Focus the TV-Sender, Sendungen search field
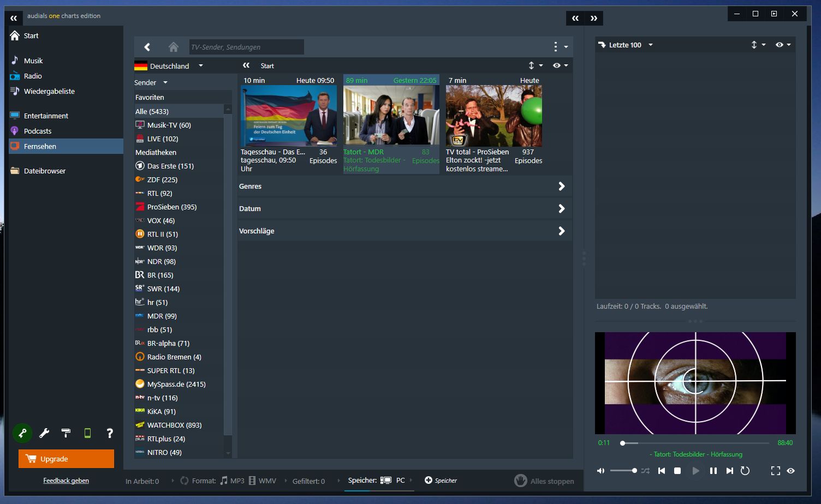Screen dimensions: 821x504 [246, 47]
